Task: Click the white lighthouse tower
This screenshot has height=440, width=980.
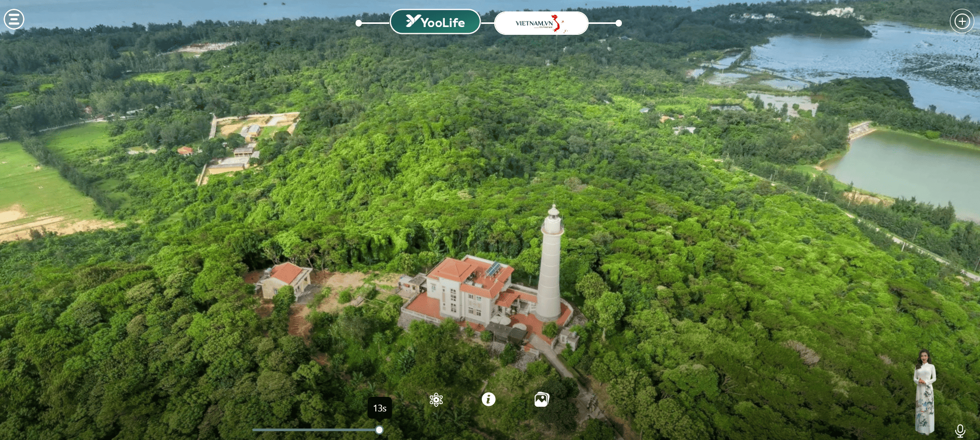Action: click(550, 265)
